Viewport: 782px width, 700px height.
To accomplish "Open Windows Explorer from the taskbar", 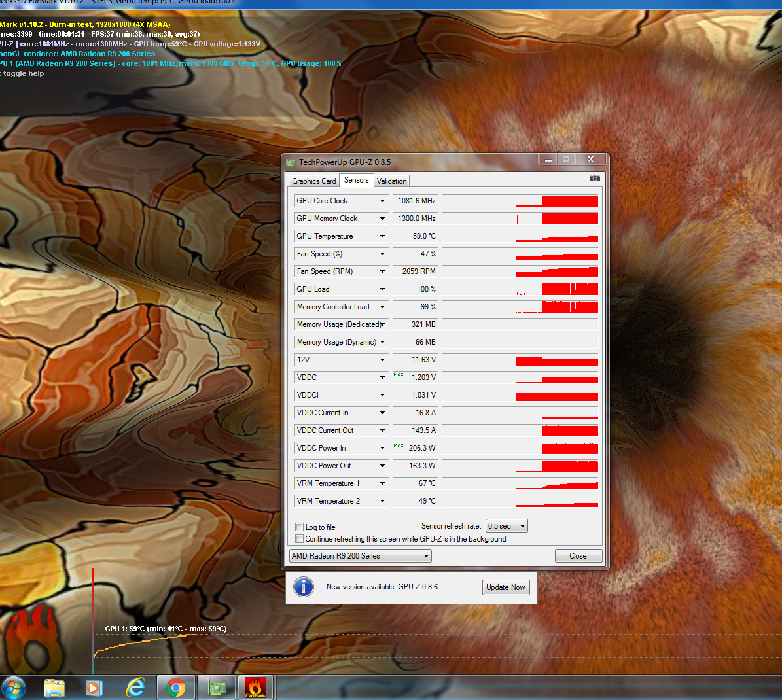I will tap(54, 688).
